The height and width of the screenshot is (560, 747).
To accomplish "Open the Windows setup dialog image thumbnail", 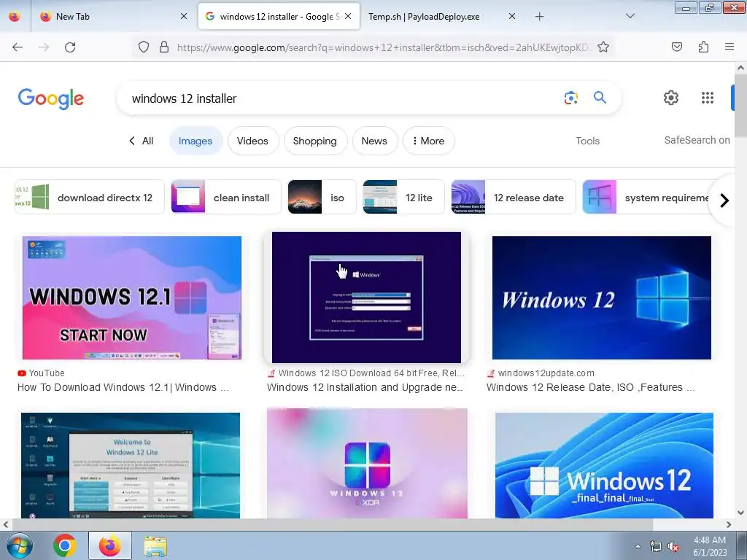I will [x=366, y=297].
